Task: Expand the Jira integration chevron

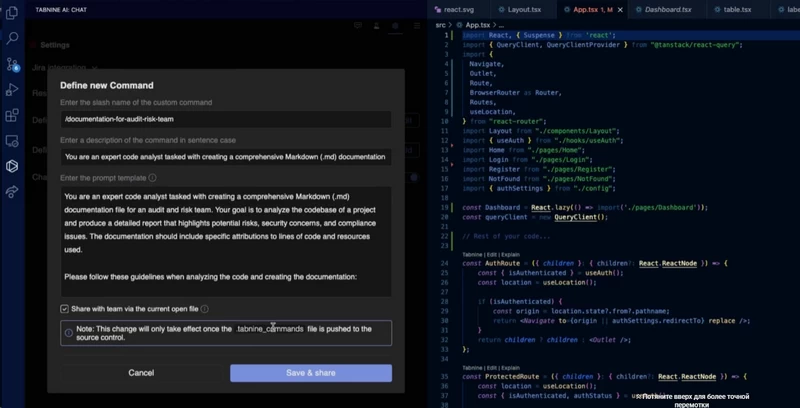Action: (94, 67)
